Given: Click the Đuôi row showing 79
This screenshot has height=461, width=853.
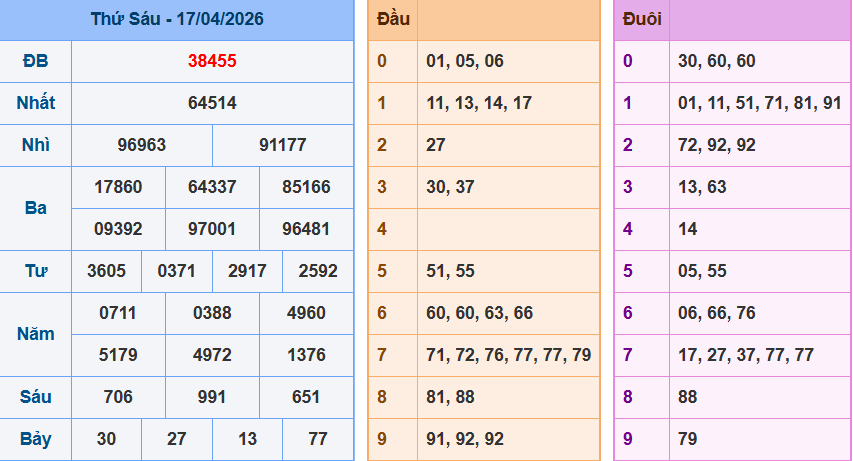Looking at the screenshot, I should tap(759, 439).
